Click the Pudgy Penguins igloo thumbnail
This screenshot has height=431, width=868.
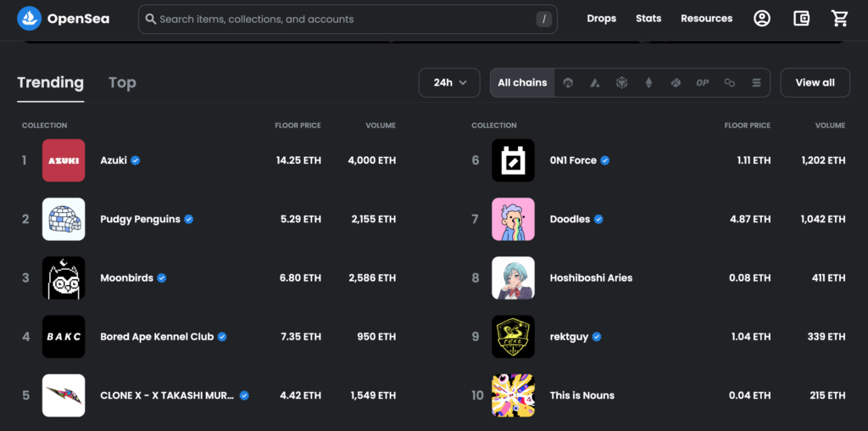tap(64, 220)
